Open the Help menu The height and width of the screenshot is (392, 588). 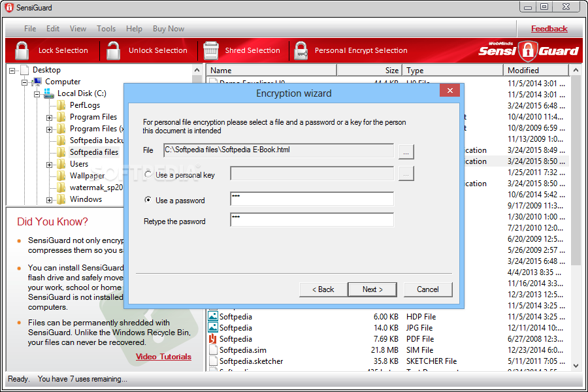[134, 29]
